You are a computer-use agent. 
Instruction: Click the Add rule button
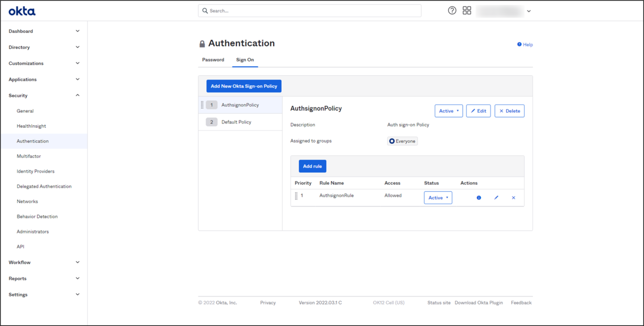click(x=312, y=166)
